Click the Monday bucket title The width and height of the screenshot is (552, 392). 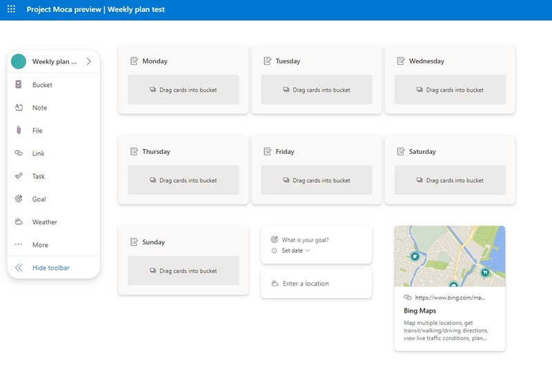tap(155, 61)
